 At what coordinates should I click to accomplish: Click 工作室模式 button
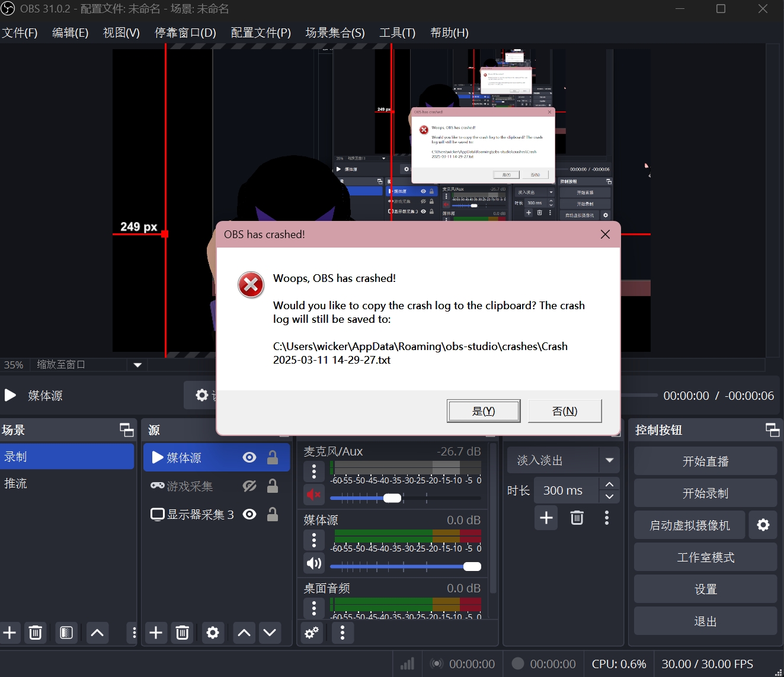pyautogui.click(x=705, y=557)
